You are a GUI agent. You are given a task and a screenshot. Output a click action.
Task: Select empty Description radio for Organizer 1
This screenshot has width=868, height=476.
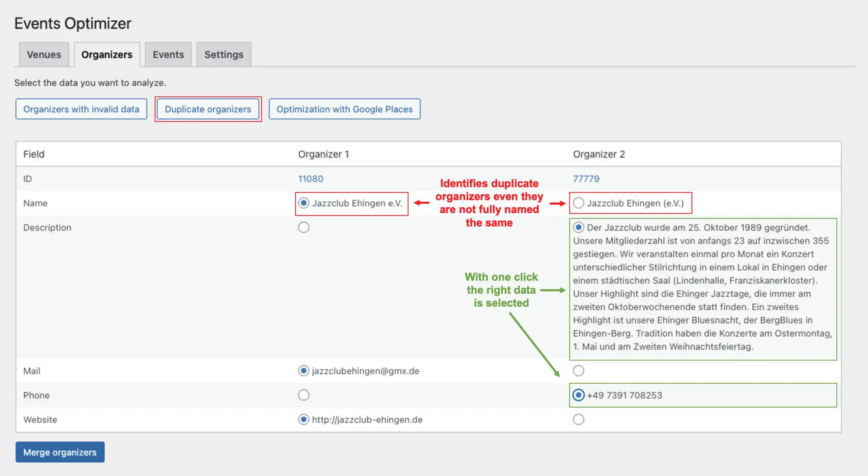coord(304,227)
